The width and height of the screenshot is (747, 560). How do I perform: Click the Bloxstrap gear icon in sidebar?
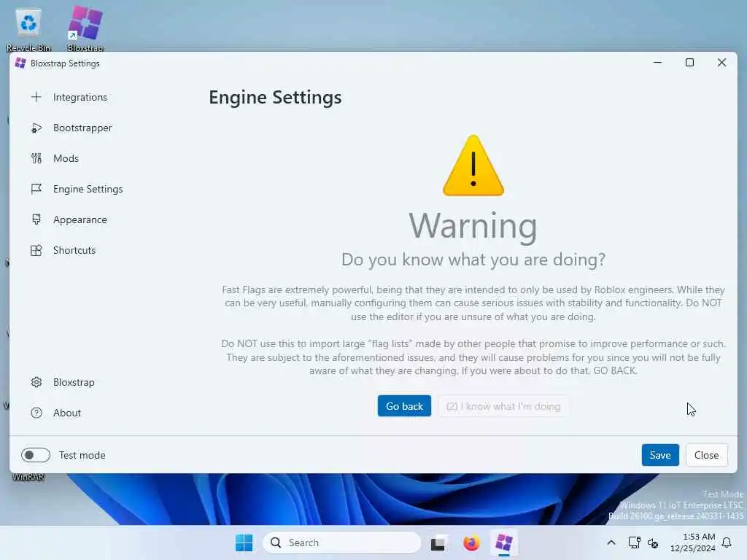[36, 382]
